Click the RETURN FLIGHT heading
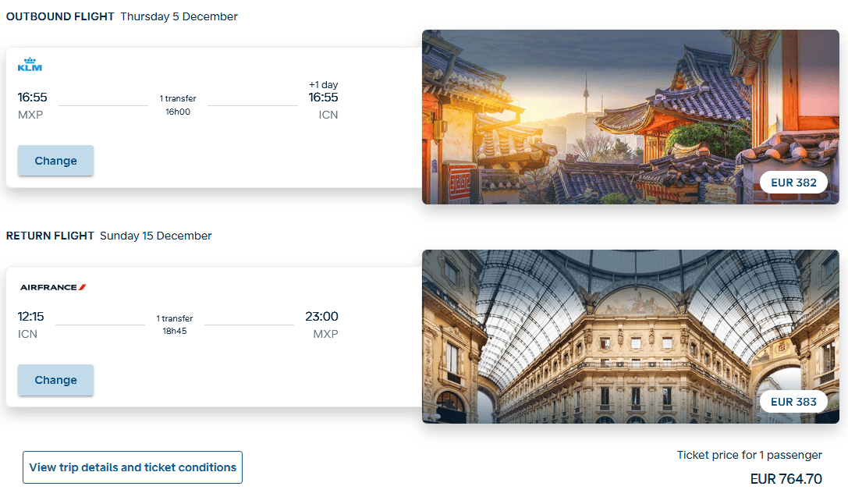This screenshot has height=504, width=848. pos(50,236)
